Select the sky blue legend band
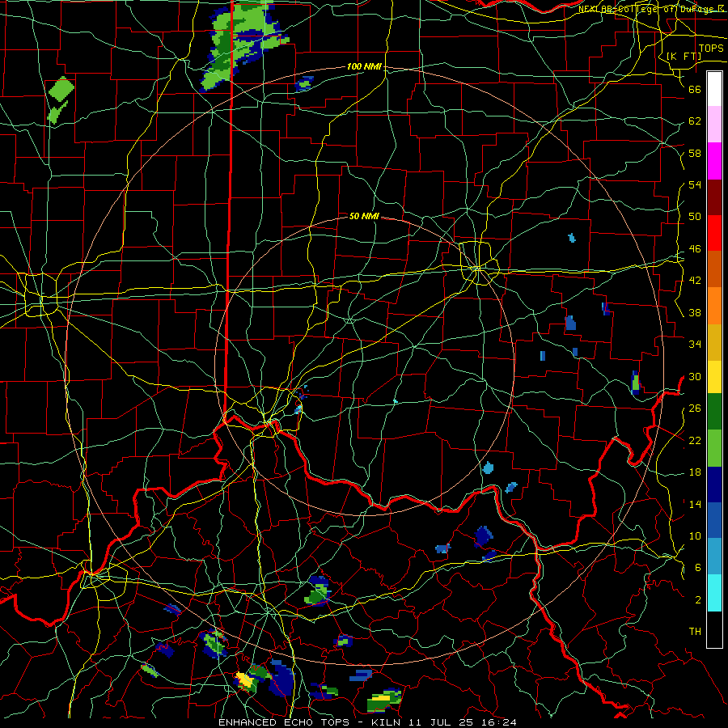 coord(714,557)
